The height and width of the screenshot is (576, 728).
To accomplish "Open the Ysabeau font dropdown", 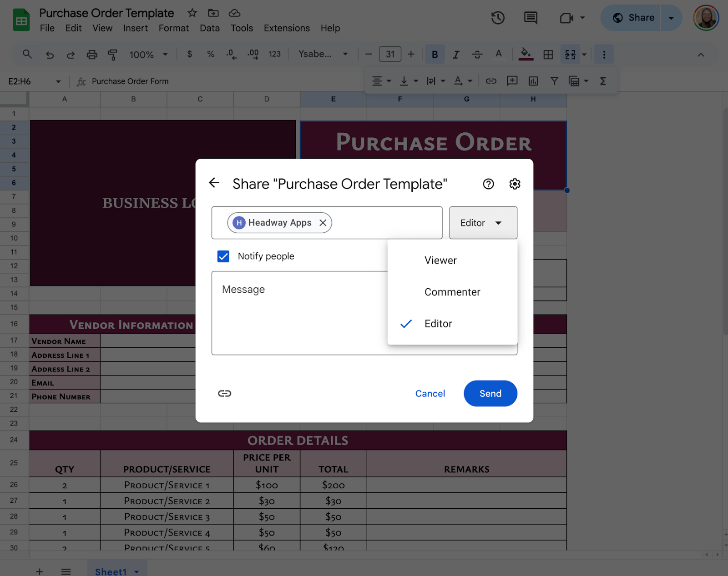I will [323, 54].
